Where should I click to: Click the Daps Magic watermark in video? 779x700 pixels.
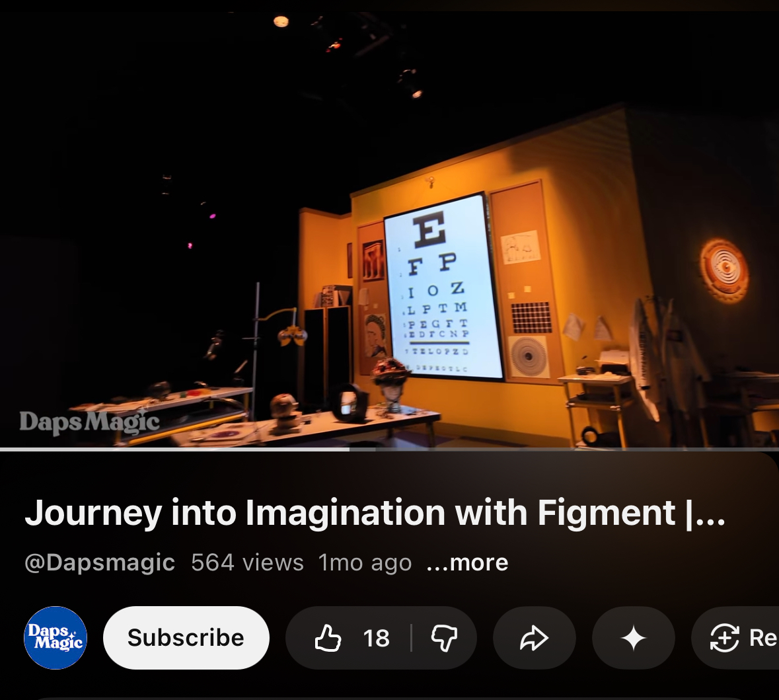pos(89,422)
